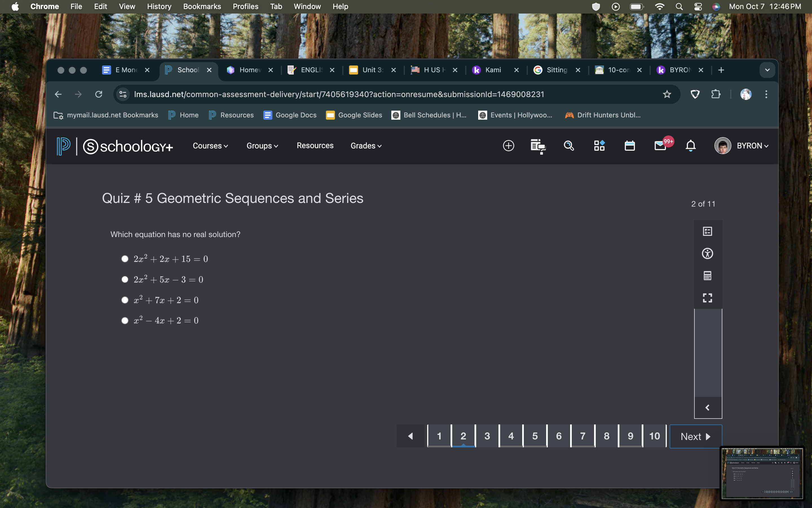Open a new Chrome tab
Image resolution: width=812 pixels, height=508 pixels.
[x=721, y=70]
